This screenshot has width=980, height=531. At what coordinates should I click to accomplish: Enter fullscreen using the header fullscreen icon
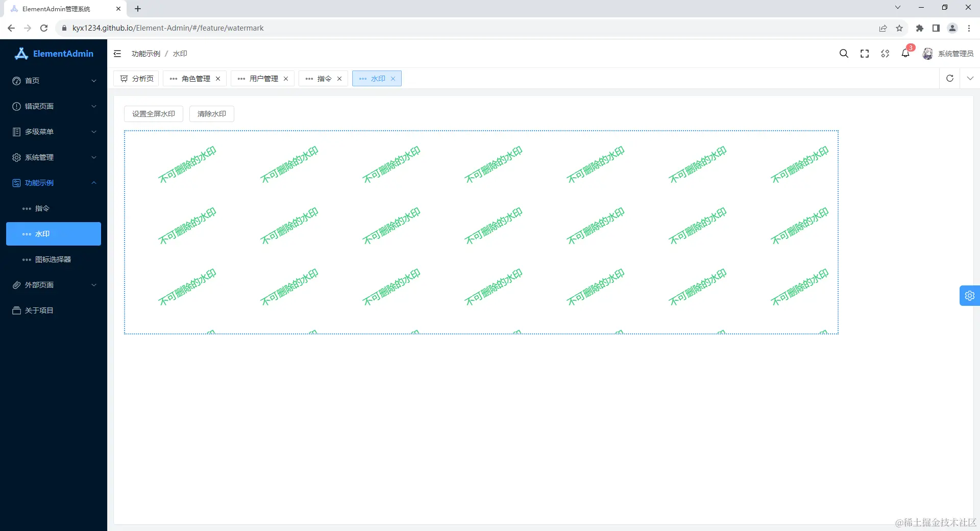(x=865, y=54)
